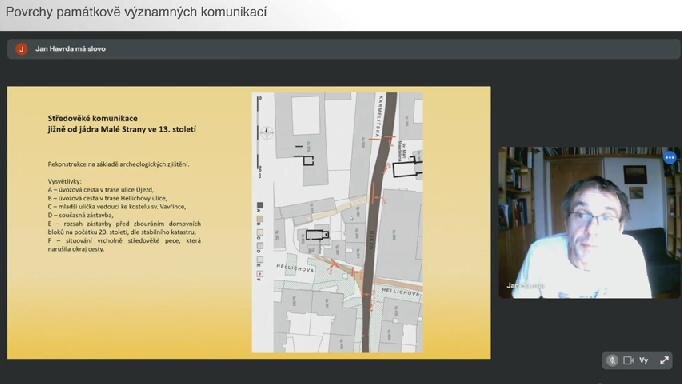
Task: Open the three-dots options on video tile
Action: tap(669, 157)
